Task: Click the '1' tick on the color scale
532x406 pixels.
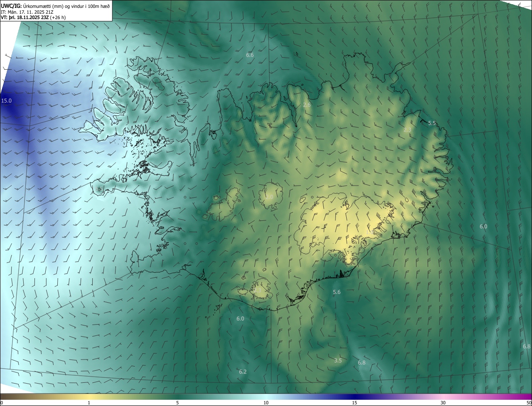Action: pyautogui.click(x=89, y=403)
